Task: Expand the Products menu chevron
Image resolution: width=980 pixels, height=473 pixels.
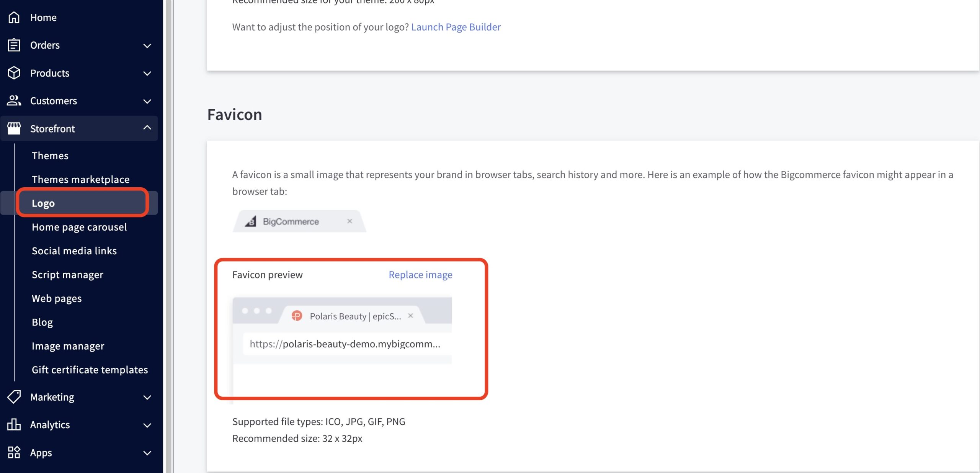Action: 147,73
